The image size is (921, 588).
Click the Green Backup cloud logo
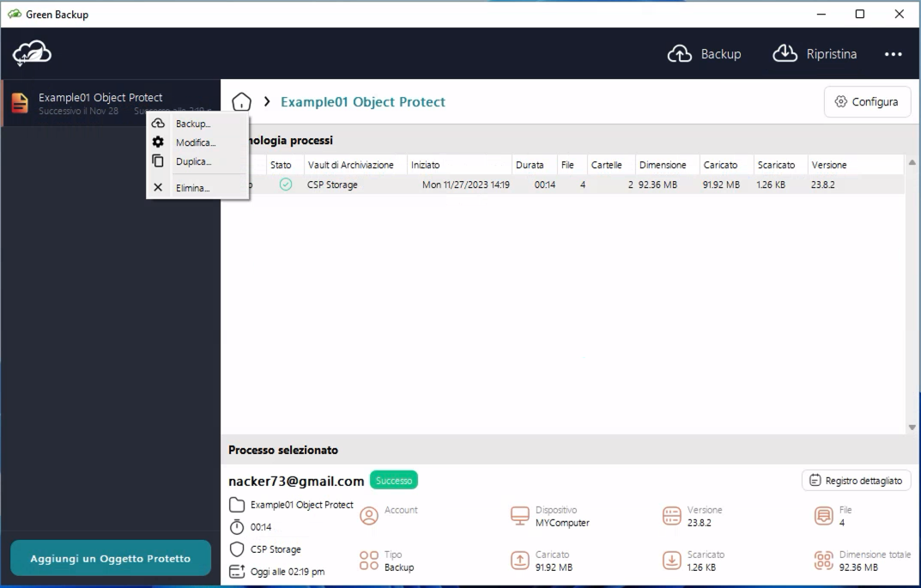(32, 53)
